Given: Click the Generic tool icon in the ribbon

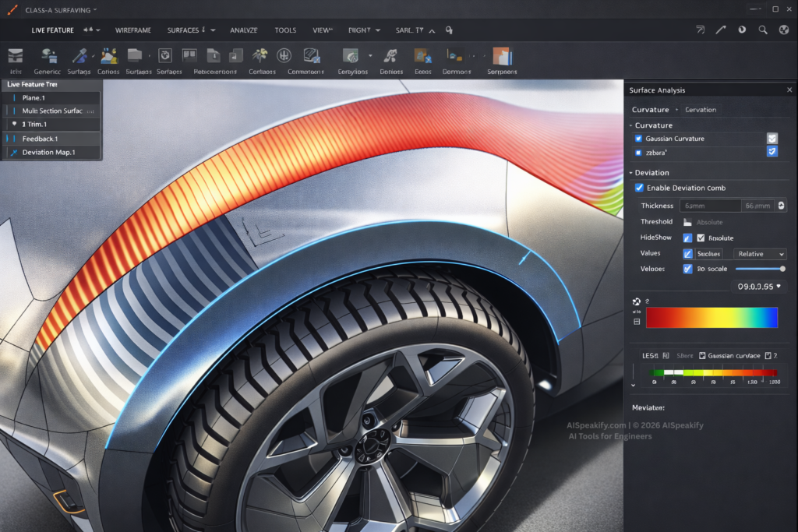Looking at the screenshot, I should pyautogui.click(x=49, y=57).
